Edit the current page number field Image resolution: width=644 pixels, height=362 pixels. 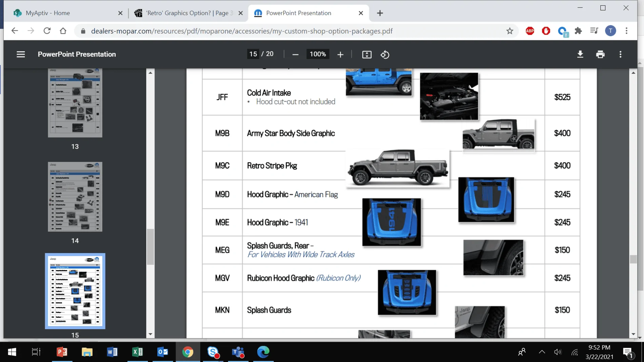(253, 54)
